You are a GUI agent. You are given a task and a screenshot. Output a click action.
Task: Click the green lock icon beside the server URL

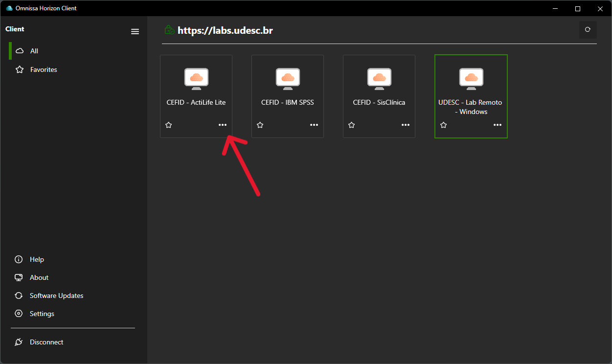point(169,30)
